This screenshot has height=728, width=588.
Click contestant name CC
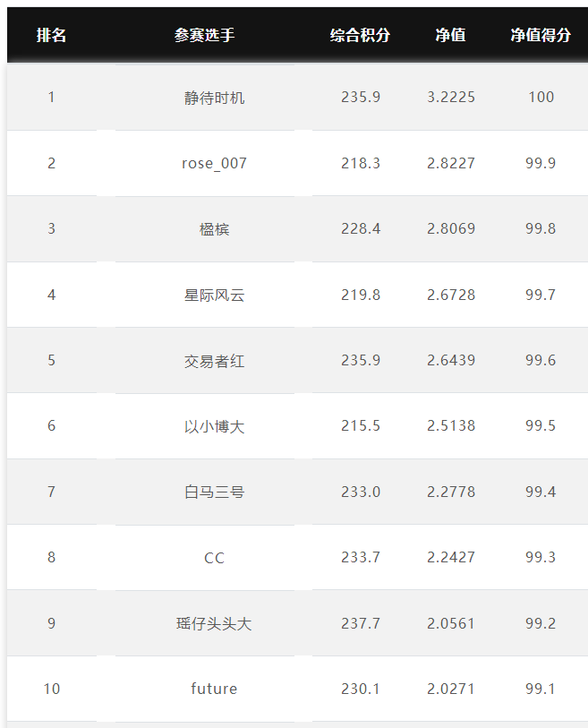tap(214, 558)
